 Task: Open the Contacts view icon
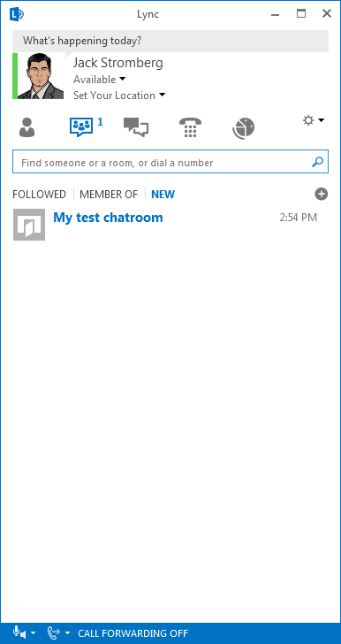[x=27, y=127]
